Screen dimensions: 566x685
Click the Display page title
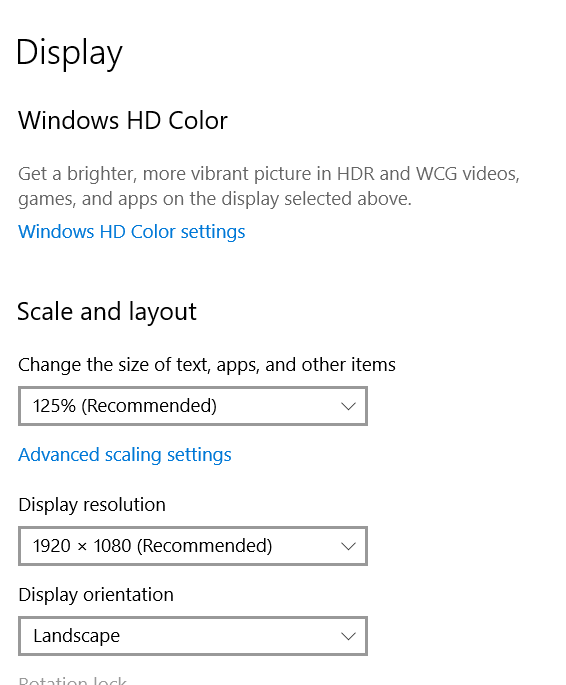coord(69,53)
